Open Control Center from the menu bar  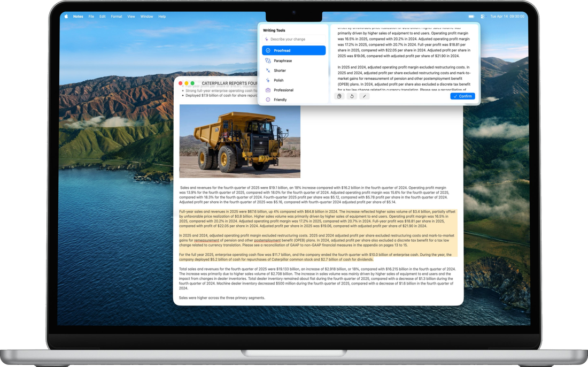point(483,17)
